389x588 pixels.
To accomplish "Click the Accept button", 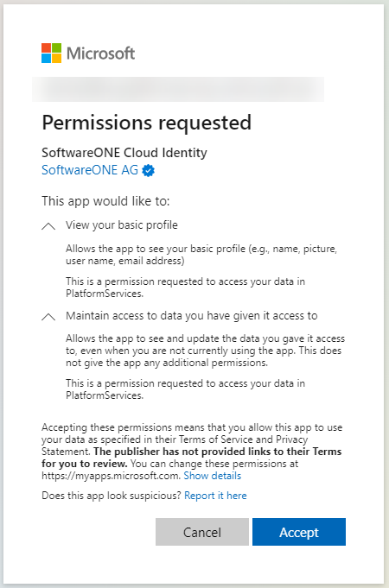I will (x=299, y=532).
